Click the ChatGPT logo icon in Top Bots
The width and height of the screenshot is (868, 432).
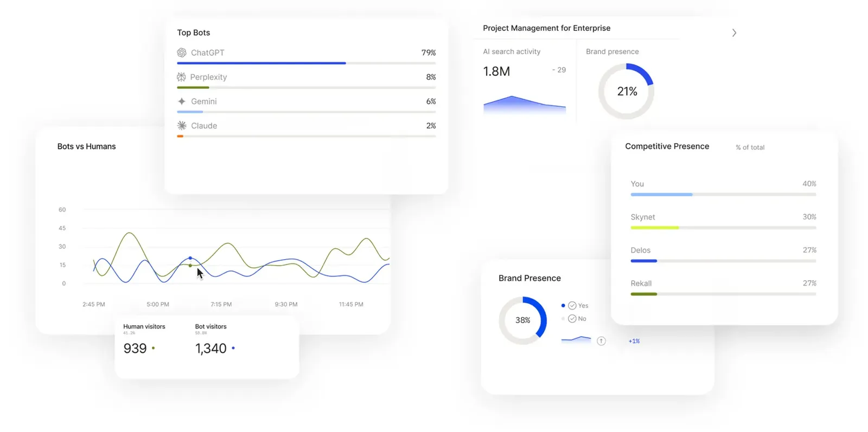(x=182, y=53)
